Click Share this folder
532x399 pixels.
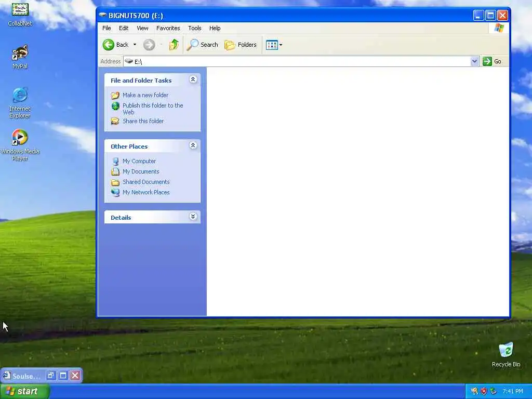(x=143, y=121)
